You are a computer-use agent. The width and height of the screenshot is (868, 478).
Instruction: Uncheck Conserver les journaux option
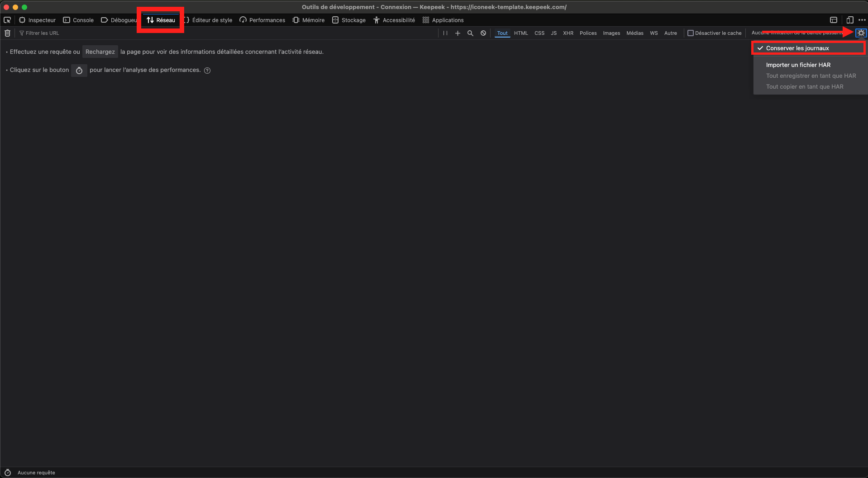coord(797,48)
